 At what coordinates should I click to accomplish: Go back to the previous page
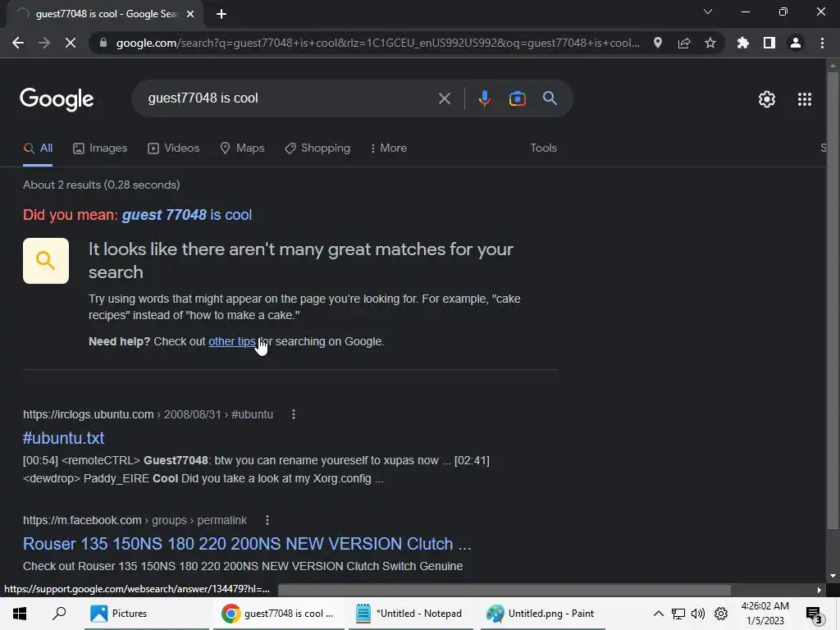click(18, 43)
